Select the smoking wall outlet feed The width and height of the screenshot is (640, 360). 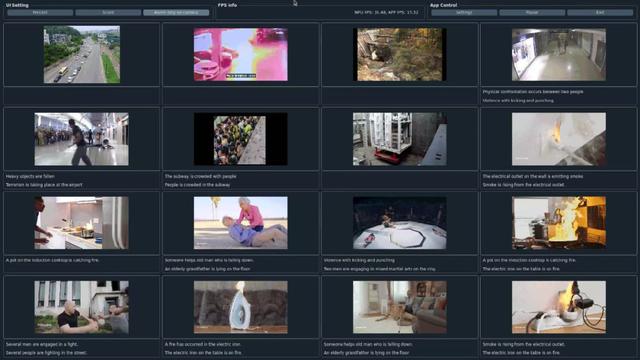pyautogui.click(x=559, y=139)
